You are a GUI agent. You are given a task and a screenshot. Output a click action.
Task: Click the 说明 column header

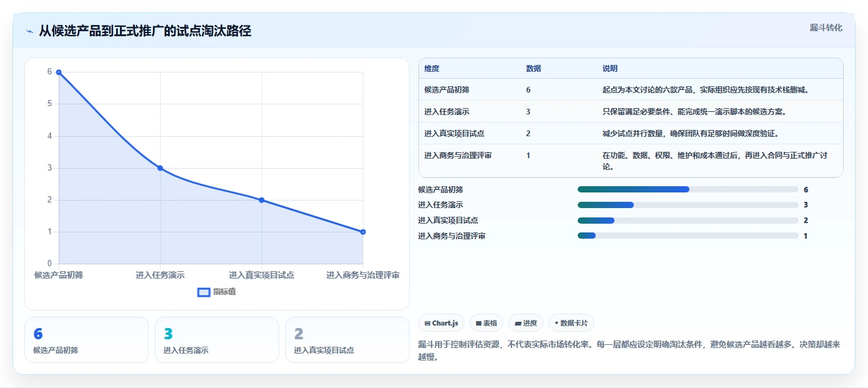609,69
